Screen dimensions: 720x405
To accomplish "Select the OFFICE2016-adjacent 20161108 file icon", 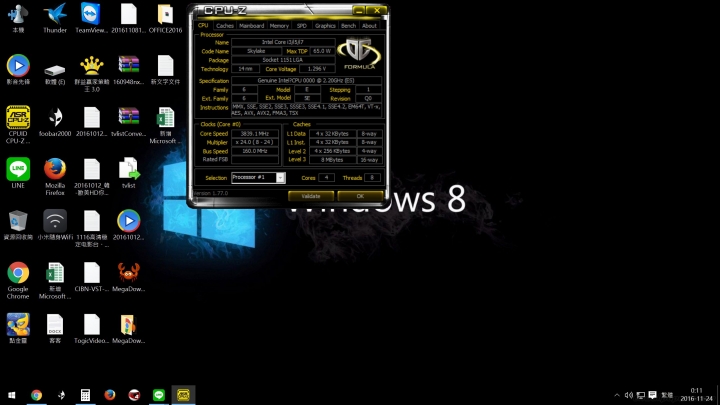I will tap(129, 17).
